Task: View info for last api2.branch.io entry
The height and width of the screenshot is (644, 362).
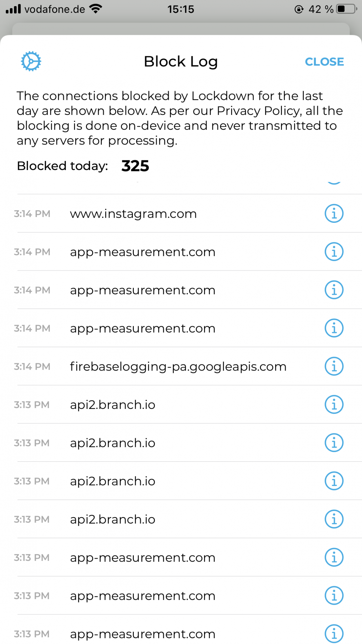Action: (334, 519)
